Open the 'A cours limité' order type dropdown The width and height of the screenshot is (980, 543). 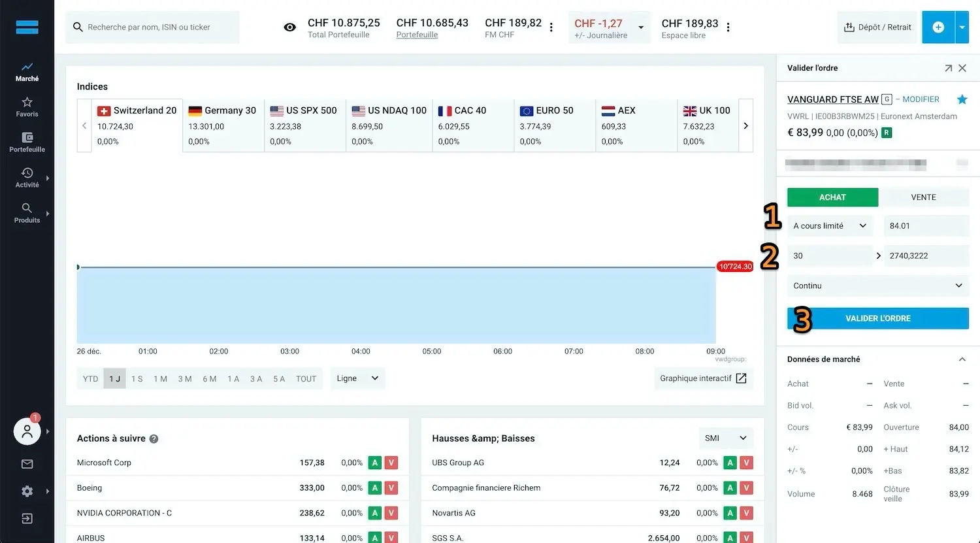pos(830,225)
